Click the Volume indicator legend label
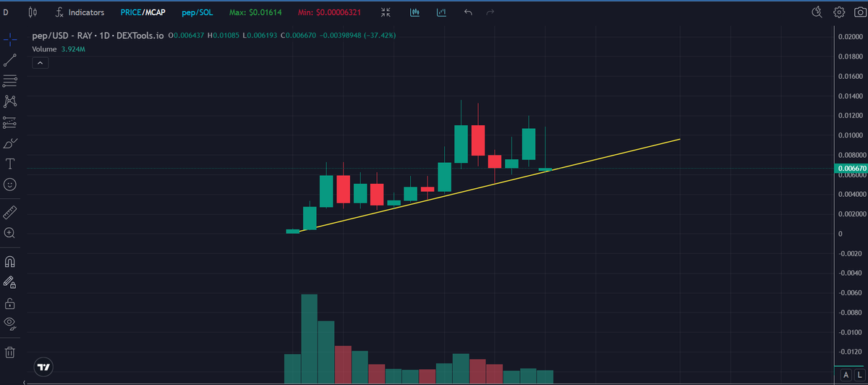868x385 pixels. click(x=45, y=49)
